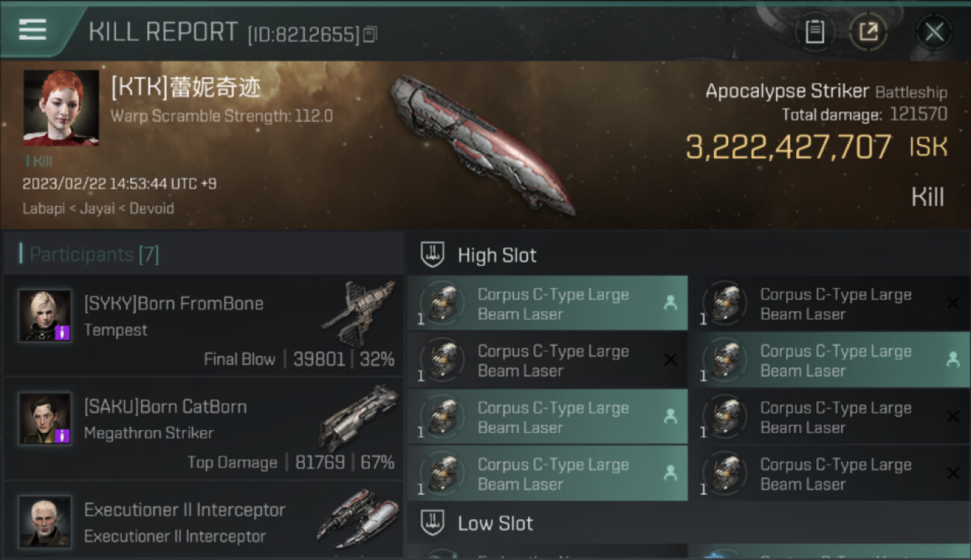
Task: Select the highlighted first Beam Laser module
Action: click(547, 304)
